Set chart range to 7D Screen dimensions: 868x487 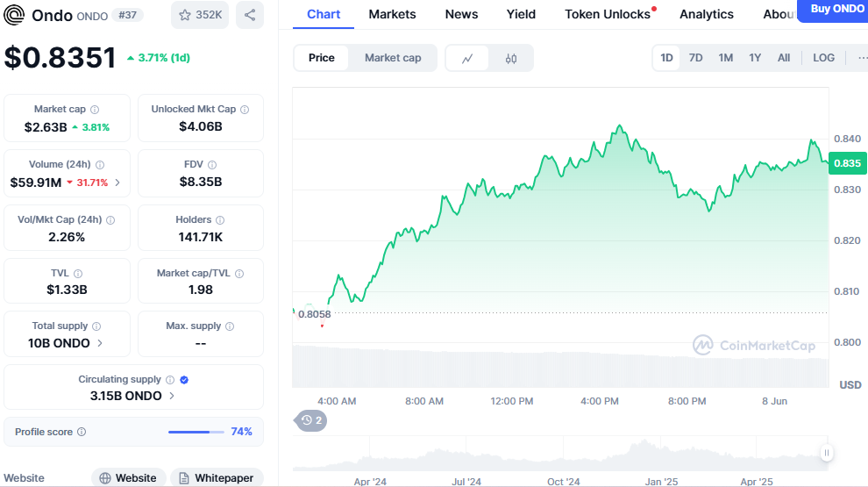click(696, 58)
